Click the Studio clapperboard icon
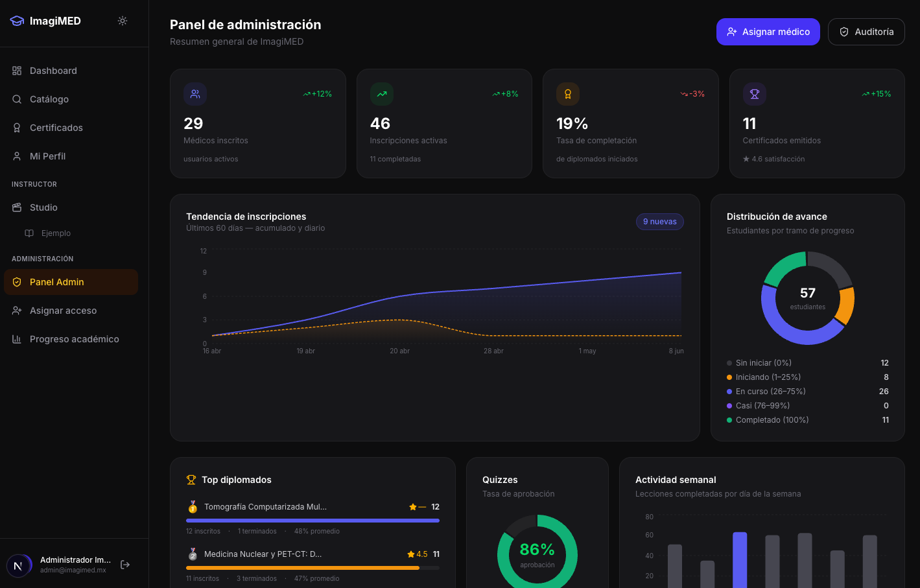Viewport: 920px width, 588px height. point(17,207)
